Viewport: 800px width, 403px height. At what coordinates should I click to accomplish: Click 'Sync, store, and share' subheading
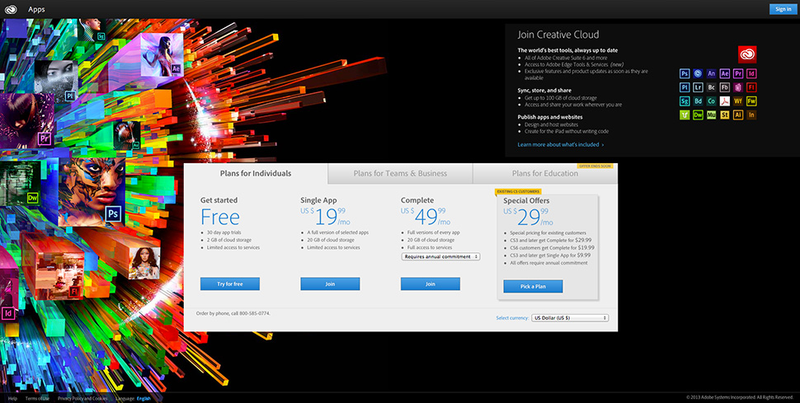point(544,90)
